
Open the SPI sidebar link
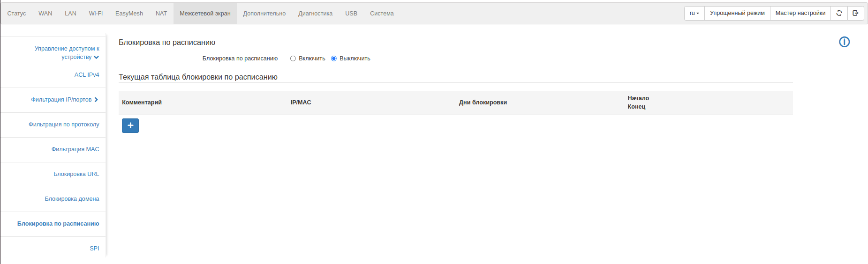pyautogui.click(x=94, y=249)
